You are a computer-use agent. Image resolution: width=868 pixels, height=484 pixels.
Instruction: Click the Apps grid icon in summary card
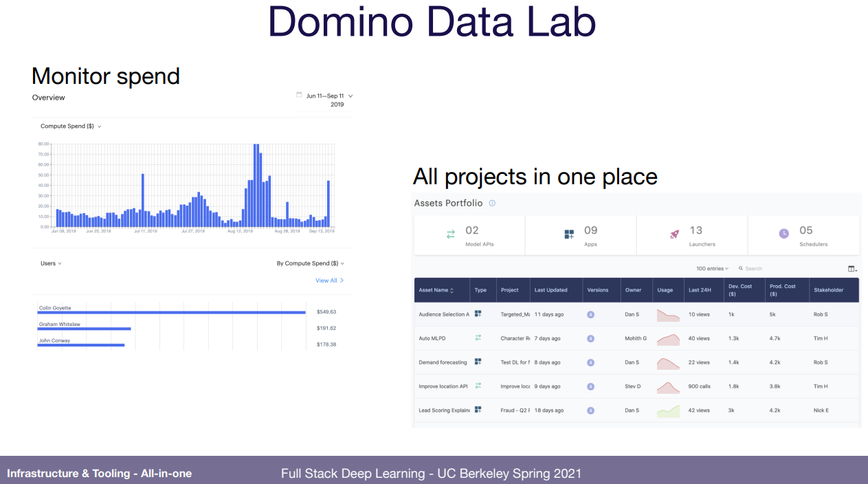[x=569, y=234]
